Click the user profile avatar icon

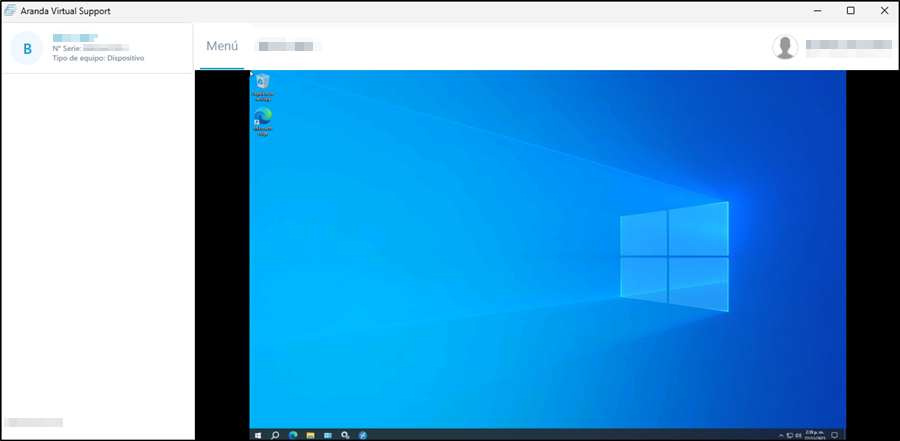tap(785, 47)
